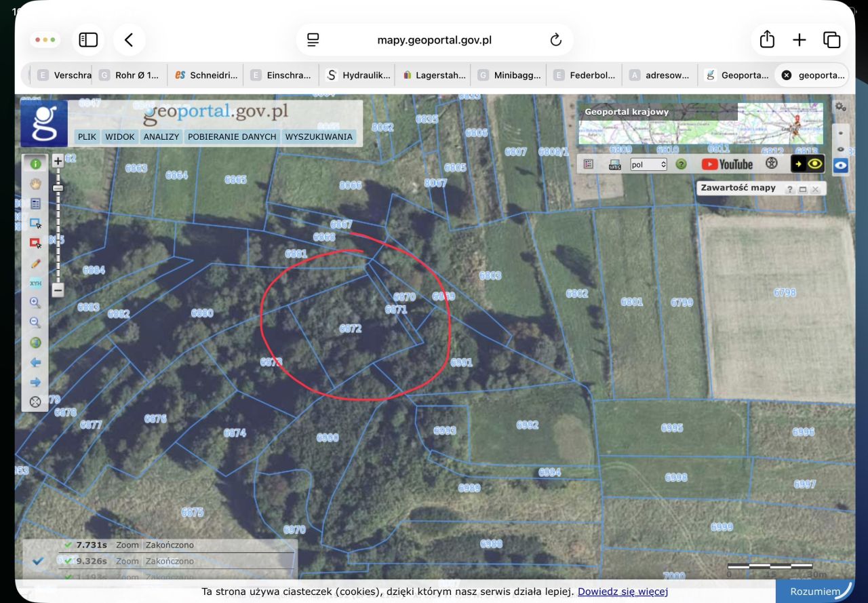Viewport: 868px width, 603px height.
Task: Click the Geoportal krajowy overview minimap
Action: click(x=701, y=124)
